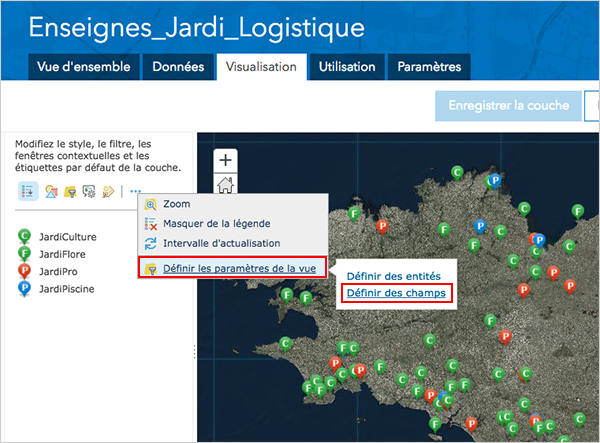Screen dimensions: 600x443
Task: Click the Zoom magnifier icon in the menu
Action: (150, 205)
